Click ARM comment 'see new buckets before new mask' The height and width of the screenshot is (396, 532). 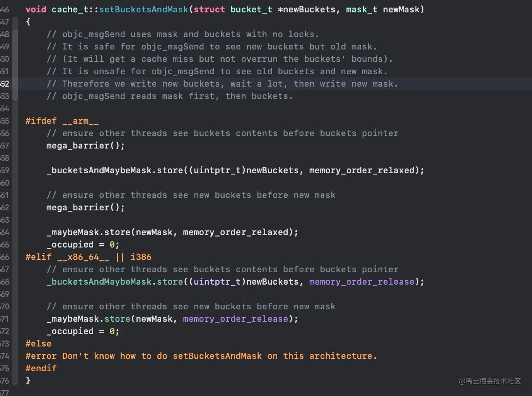191,195
